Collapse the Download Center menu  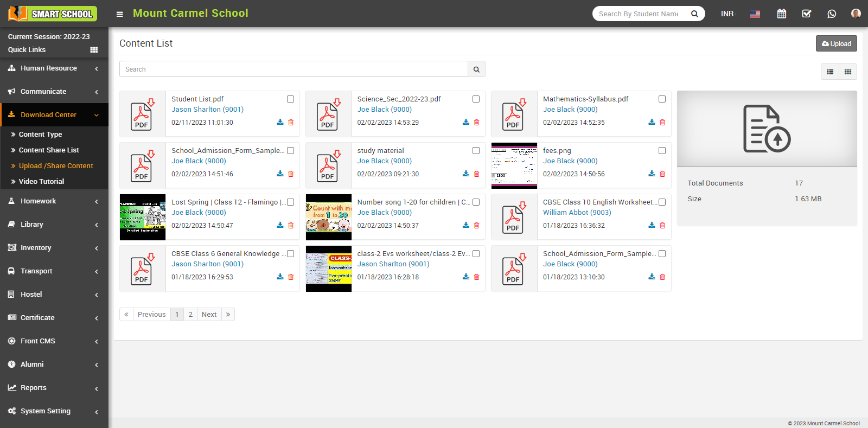[54, 115]
